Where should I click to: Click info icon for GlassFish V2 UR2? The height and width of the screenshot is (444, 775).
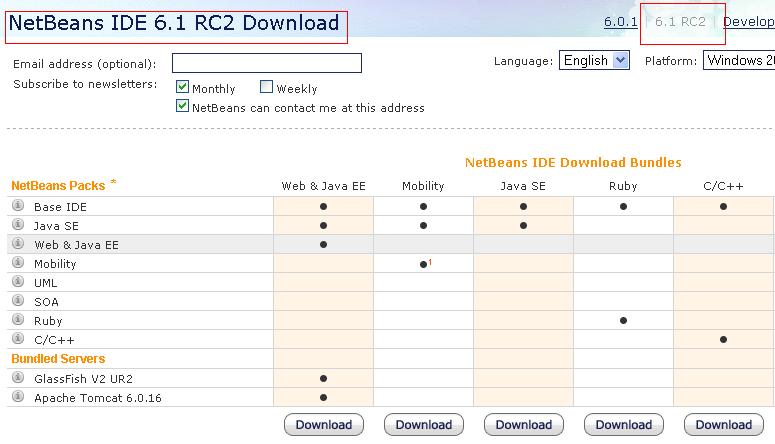(18, 378)
